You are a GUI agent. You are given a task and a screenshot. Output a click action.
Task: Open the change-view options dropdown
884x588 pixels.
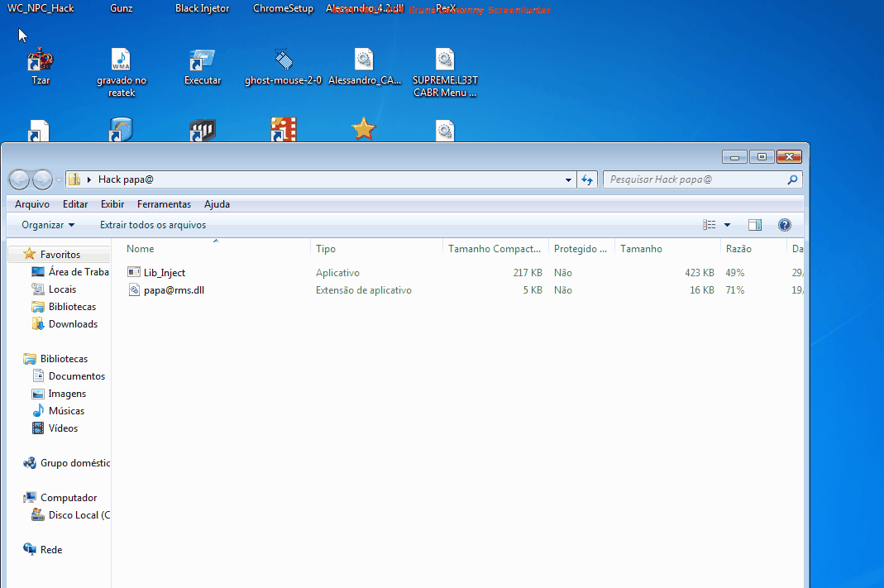[727, 224]
